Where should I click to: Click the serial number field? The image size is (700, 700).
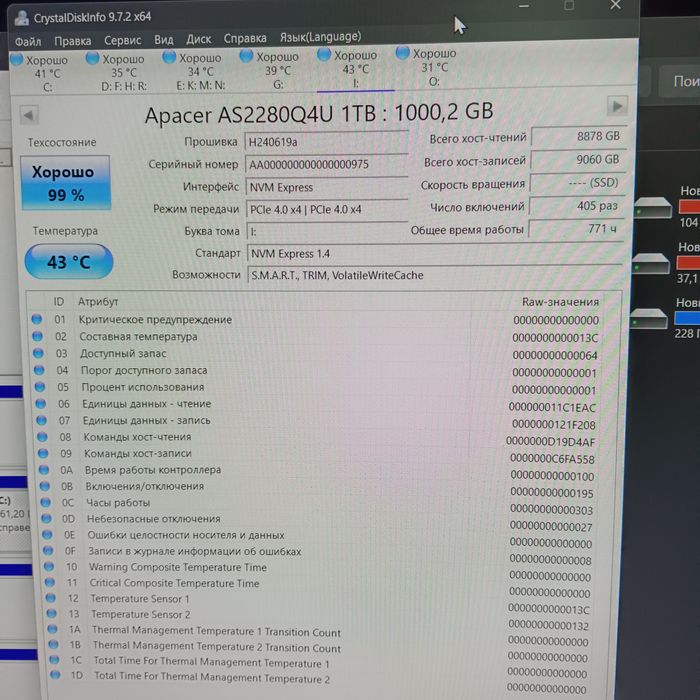[x=326, y=164]
